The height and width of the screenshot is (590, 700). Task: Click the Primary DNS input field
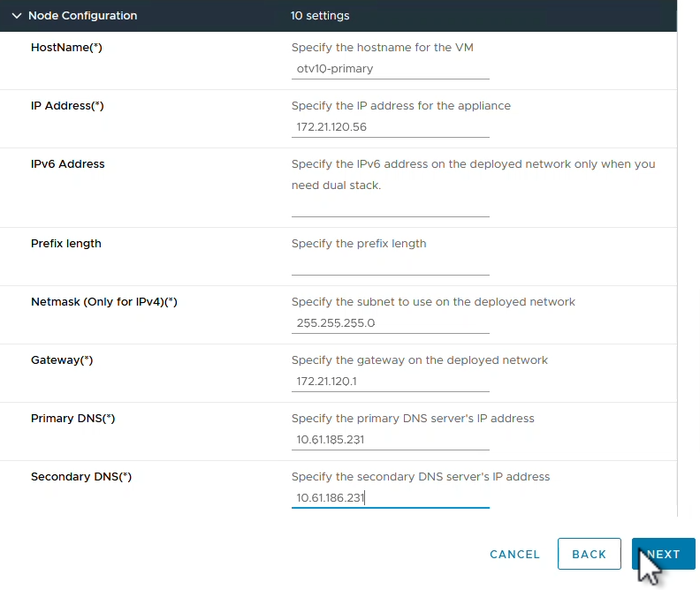(x=390, y=440)
